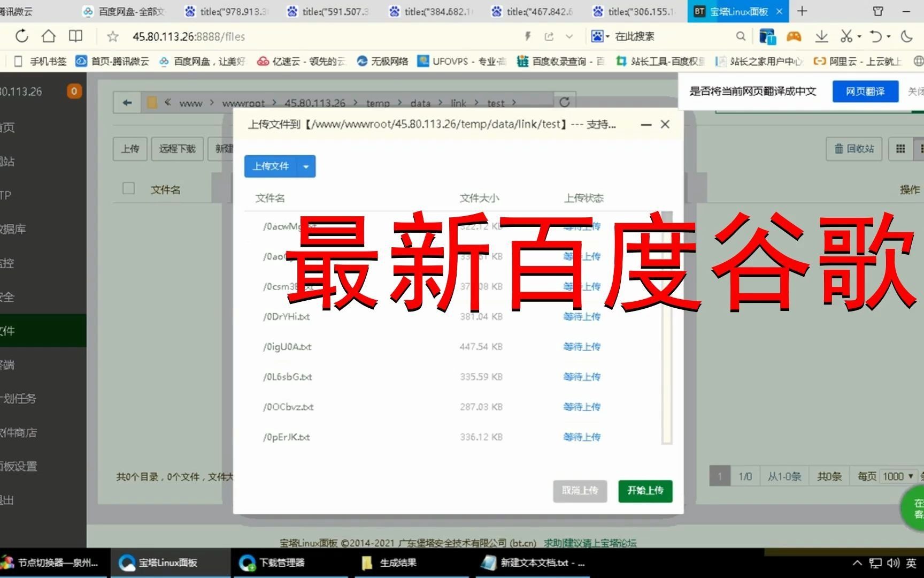Switch to the title:("978.913.3 tab
The height and width of the screenshot is (578, 924).
click(x=227, y=11)
